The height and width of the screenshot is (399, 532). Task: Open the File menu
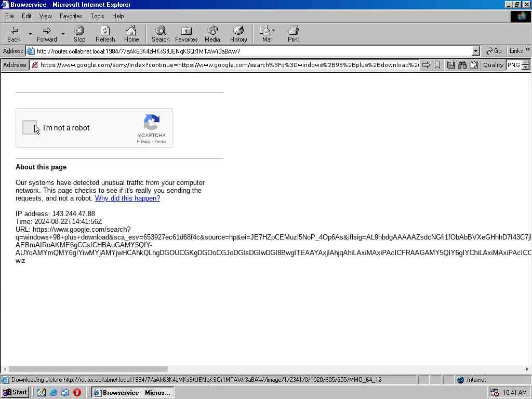tap(9, 16)
